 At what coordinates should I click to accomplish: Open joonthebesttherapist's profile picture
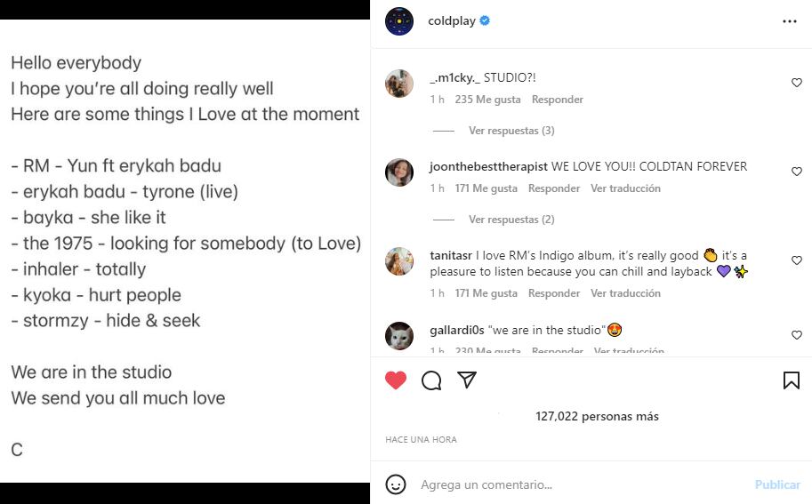(x=399, y=172)
